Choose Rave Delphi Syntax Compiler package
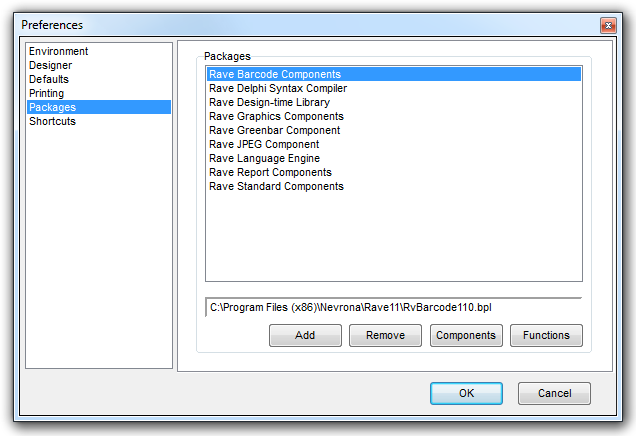636x436 pixels. (x=278, y=88)
